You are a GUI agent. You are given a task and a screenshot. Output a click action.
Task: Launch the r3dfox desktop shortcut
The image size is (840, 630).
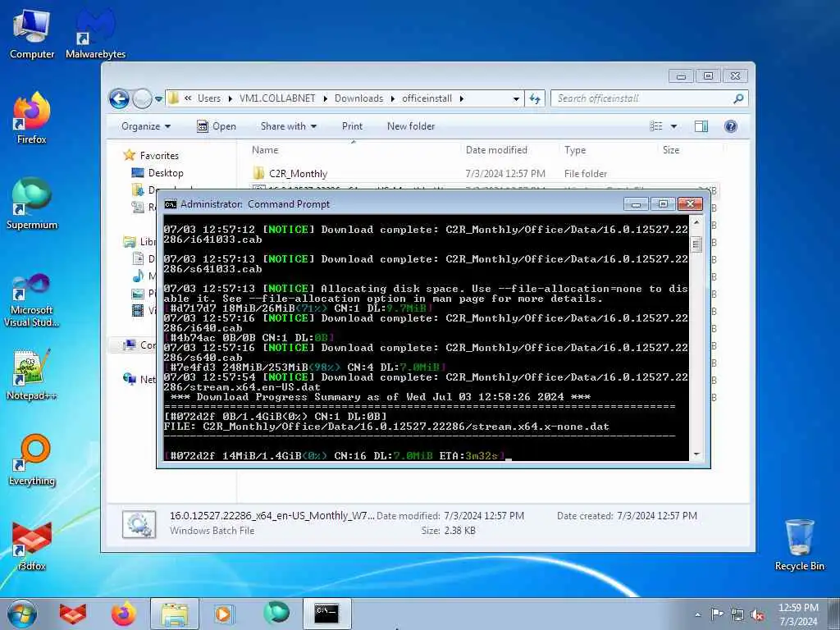32,546
